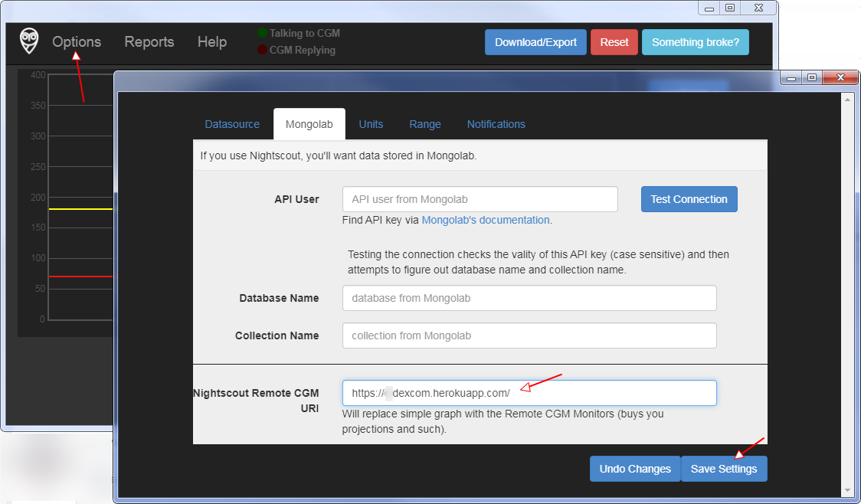
Task: Click the Nightscout Remote CGM URI field
Action: click(x=529, y=393)
